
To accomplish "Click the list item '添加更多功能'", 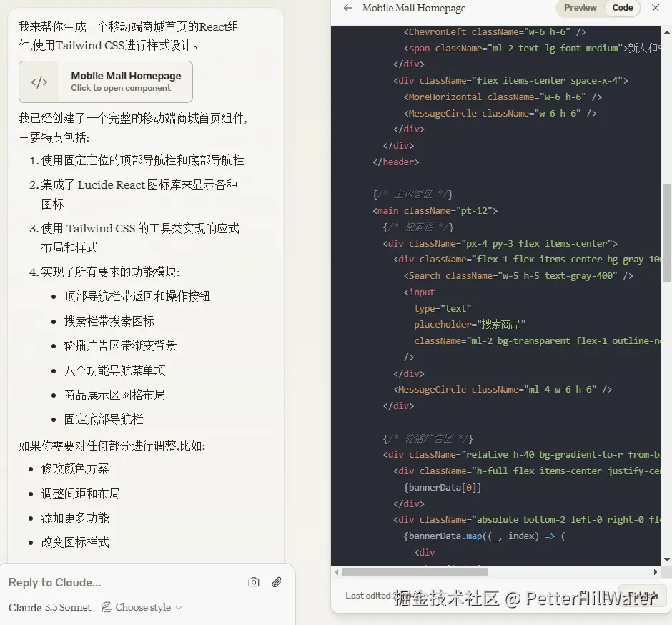I will coord(75,518).
